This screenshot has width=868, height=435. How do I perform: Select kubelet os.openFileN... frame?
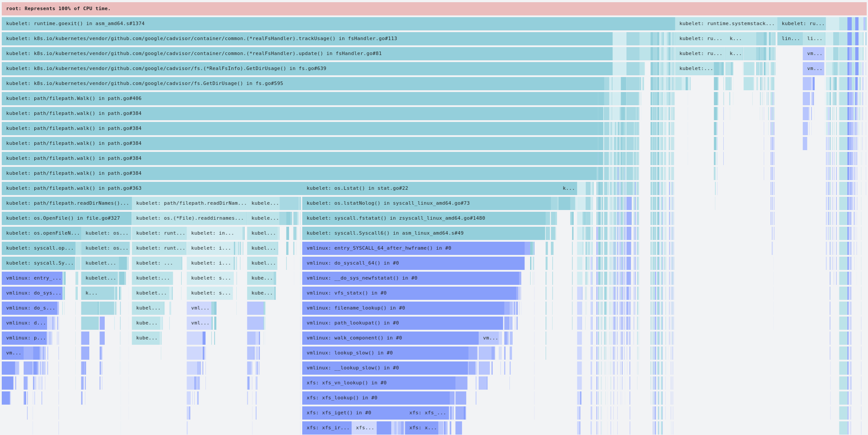pos(41,233)
